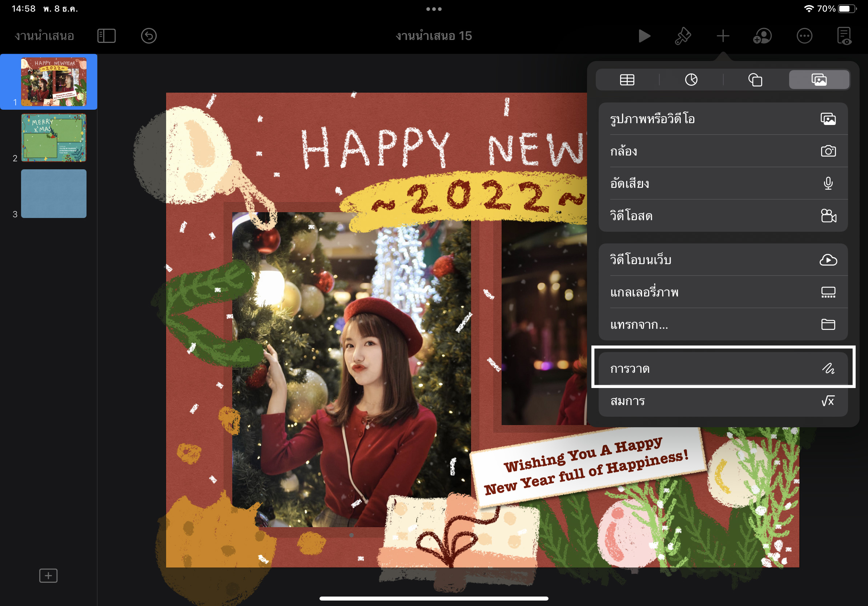
Task: Toggle the slide navigator sidebar
Action: [106, 36]
